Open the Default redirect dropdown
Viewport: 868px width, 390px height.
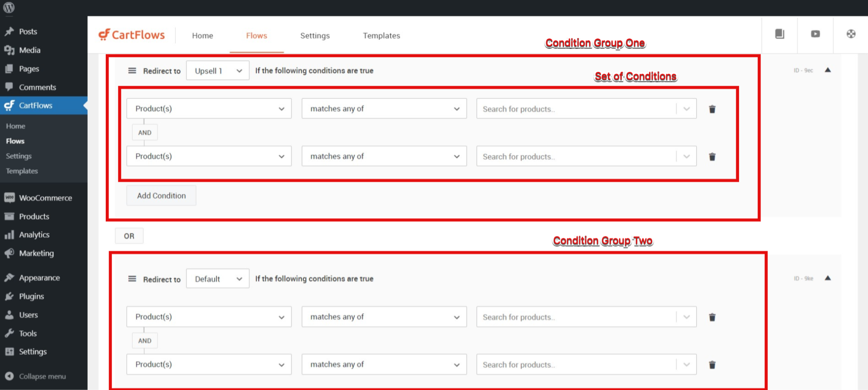click(x=217, y=279)
